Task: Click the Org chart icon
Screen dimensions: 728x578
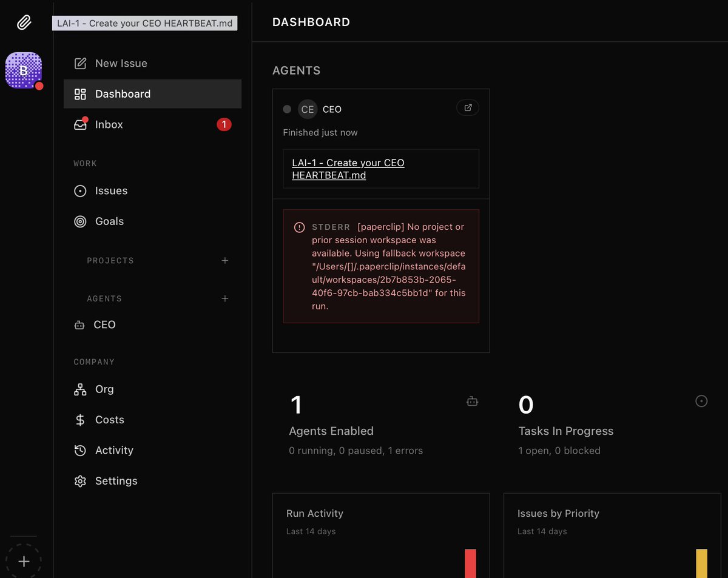Action: coord(80,389)
